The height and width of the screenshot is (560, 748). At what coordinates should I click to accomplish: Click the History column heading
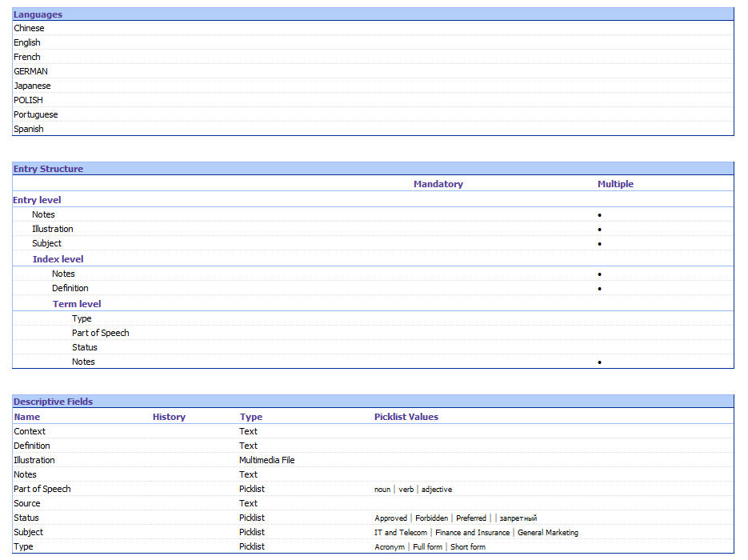pos(169,417)
